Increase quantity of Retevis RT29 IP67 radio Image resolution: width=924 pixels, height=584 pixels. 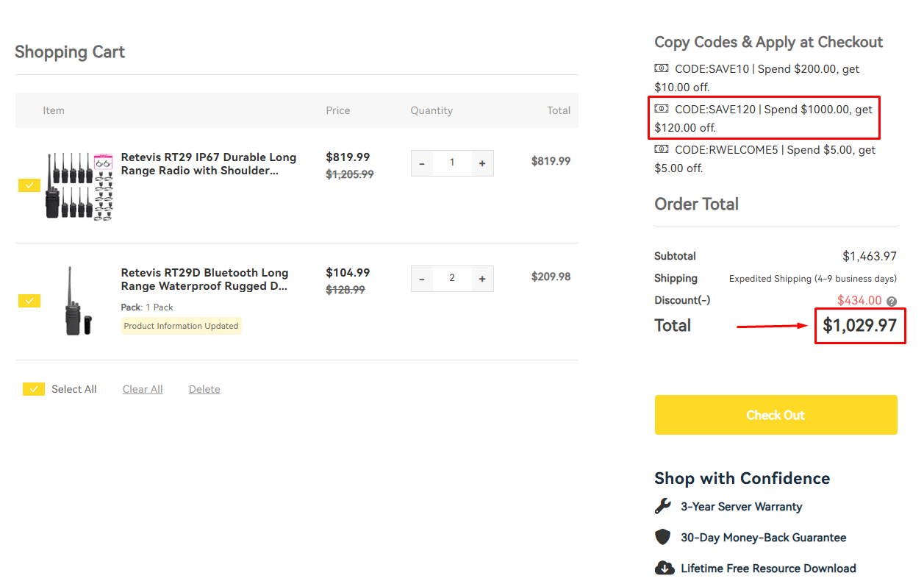(482, 163)
